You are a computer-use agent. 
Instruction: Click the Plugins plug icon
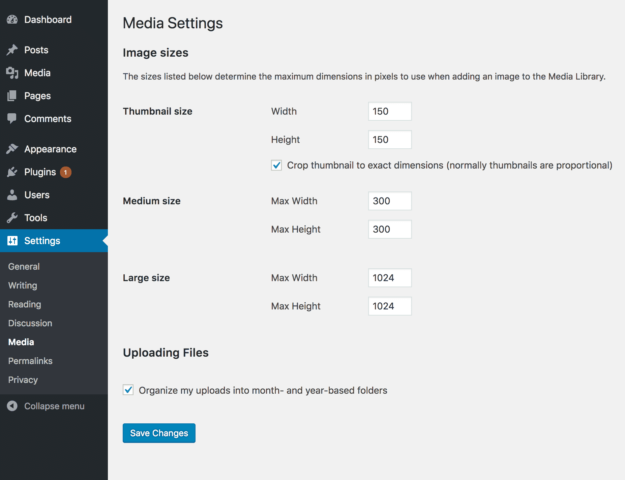(x=12, y=172)
